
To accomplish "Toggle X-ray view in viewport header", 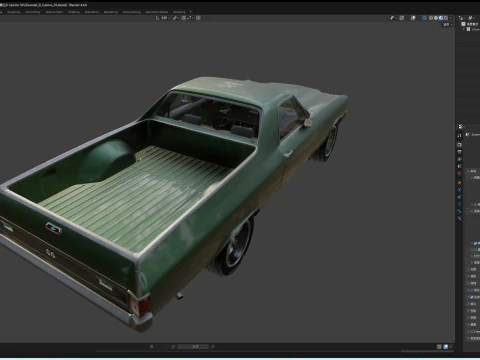I will click(x=425, y=18).
